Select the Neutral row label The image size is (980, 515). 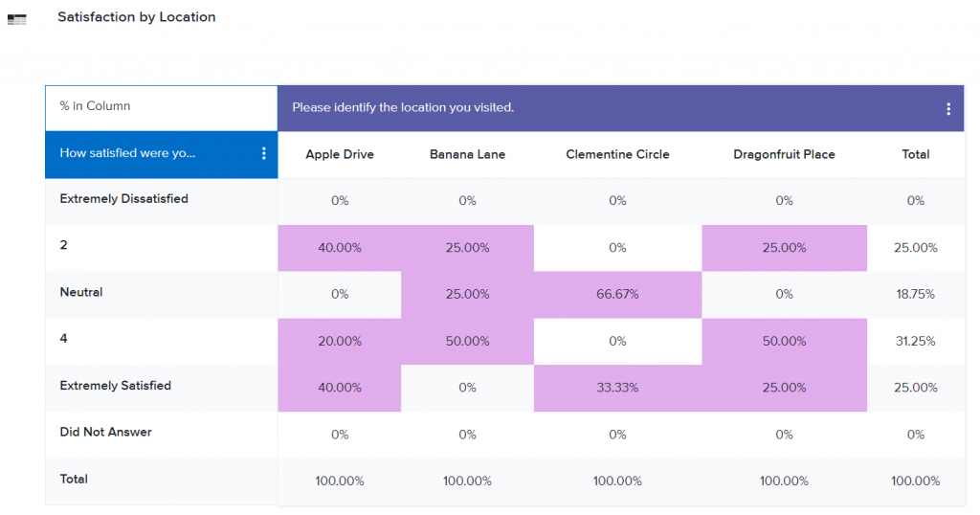click(81, 292)
